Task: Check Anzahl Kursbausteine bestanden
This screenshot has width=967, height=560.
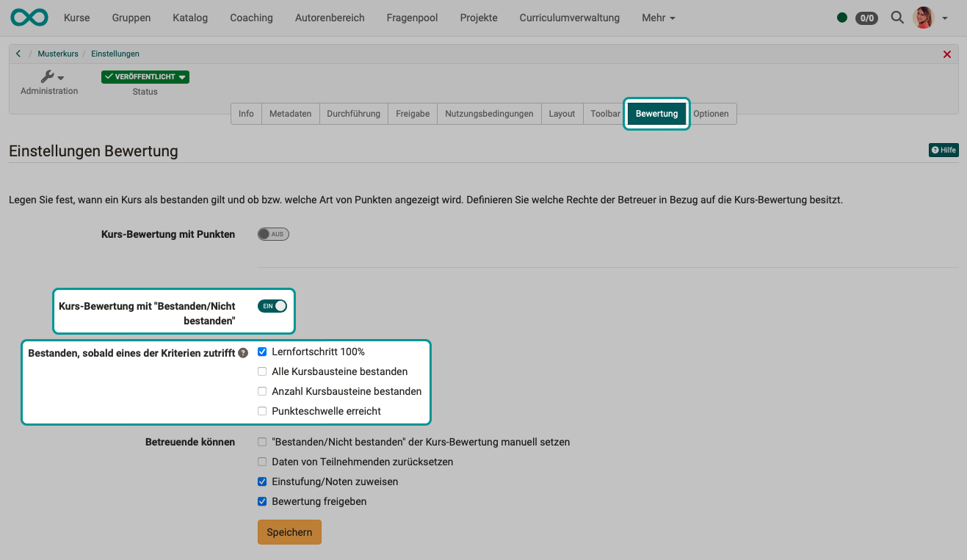Action: [262, 391]
